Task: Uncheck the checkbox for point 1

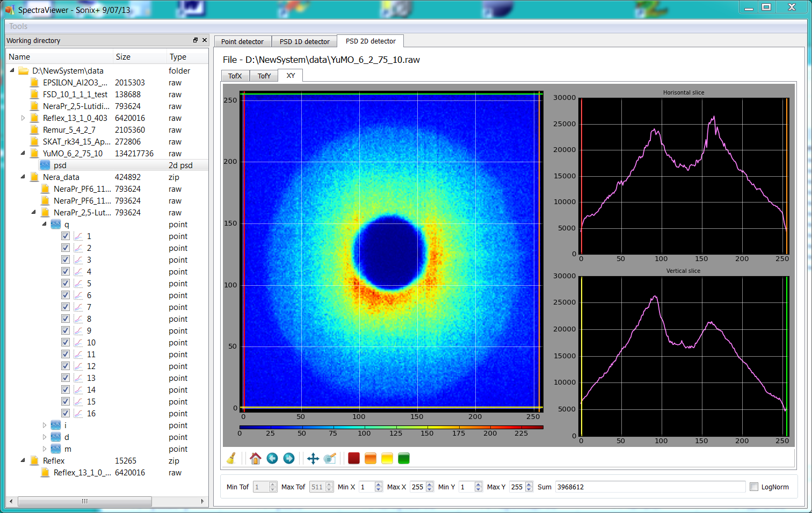Action: pos(66,236)
